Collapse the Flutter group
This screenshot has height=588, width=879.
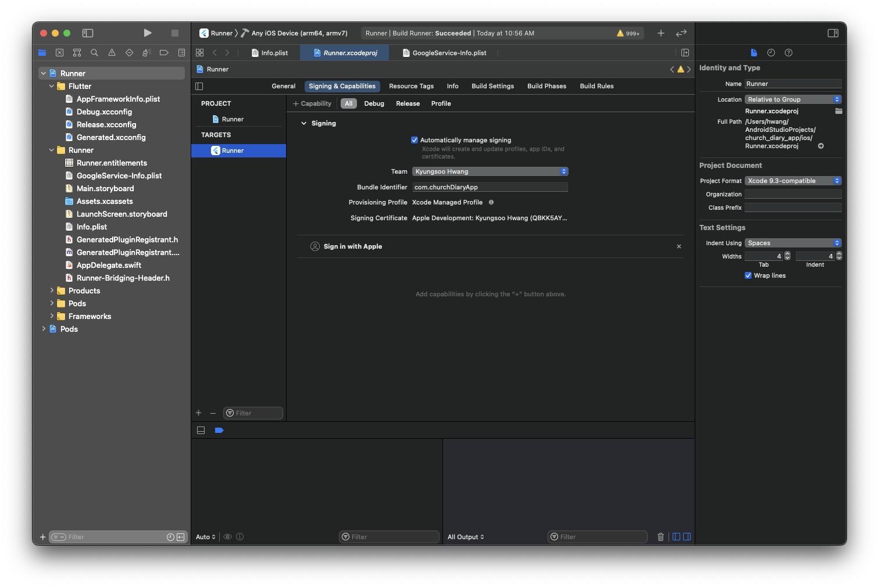pos(52,86)
